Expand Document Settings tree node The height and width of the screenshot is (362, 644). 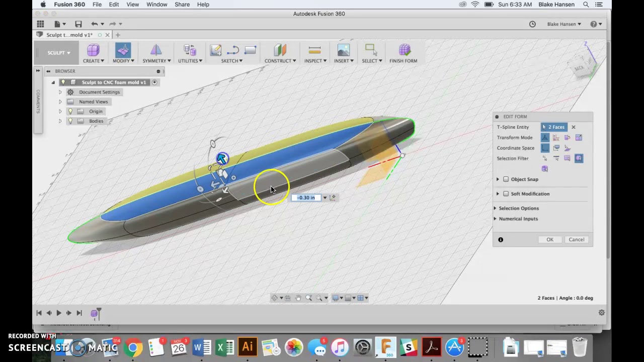pyautogui.click(x=60, y=92)
